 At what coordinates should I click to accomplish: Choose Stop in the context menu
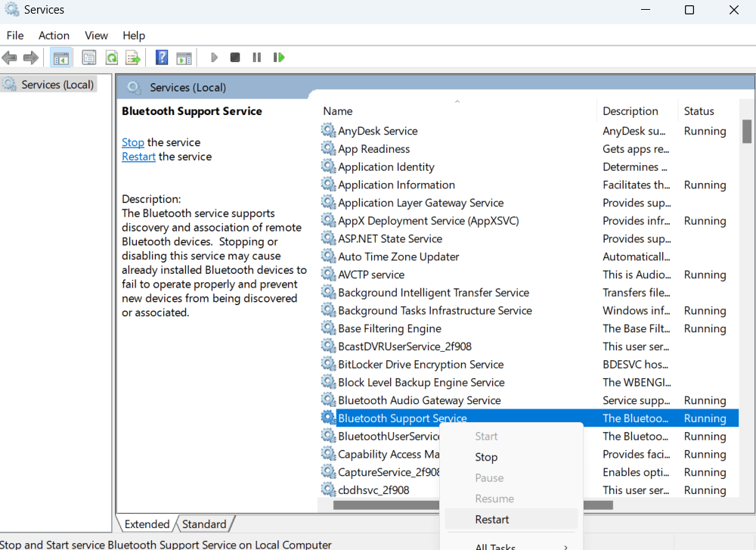click(x=486, y=457)
